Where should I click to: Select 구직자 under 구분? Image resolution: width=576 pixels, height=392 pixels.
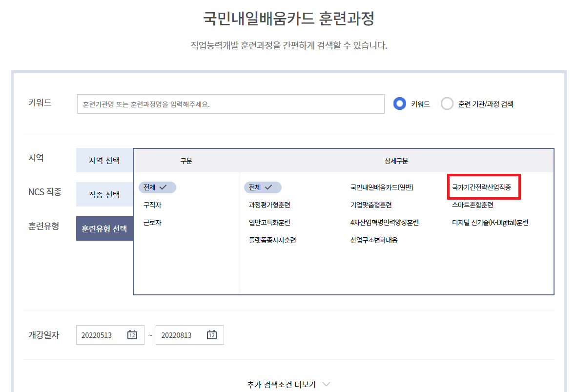click(153, 205)
